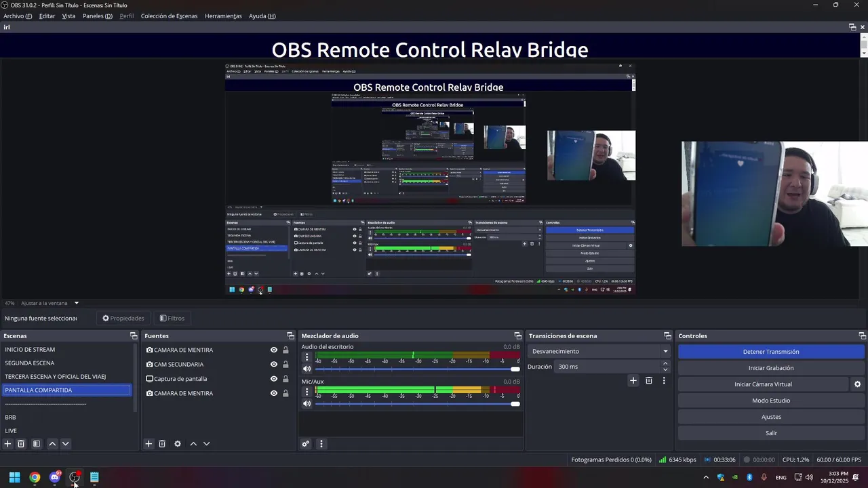This screenshot has height=488, width=868.
Task: Open Chrome from the taskbar
Action: (35, 477)
